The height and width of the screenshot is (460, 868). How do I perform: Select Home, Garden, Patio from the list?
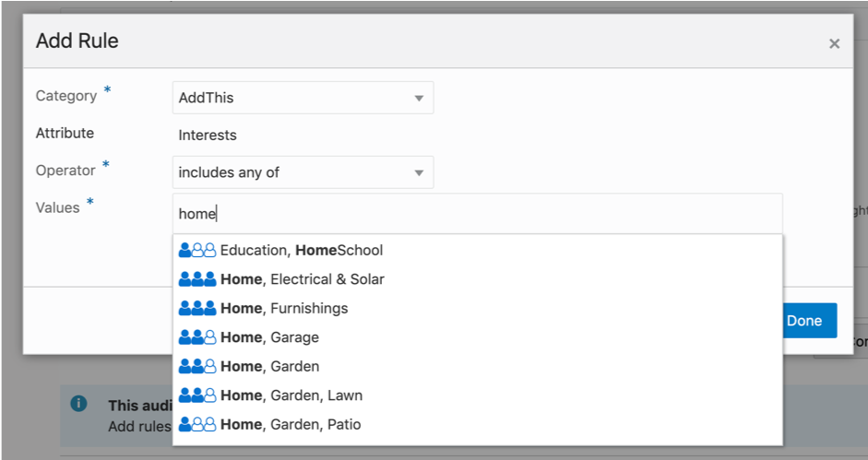pos(291,424)
